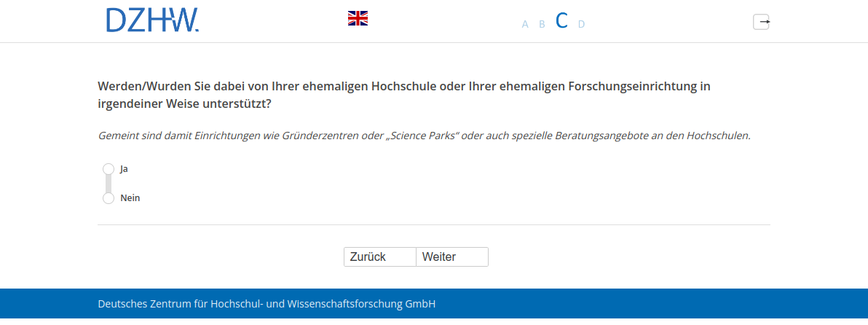Viewport: 868px width, 325px height.
Task: Jump to survey section A
Action: (525, 24)
